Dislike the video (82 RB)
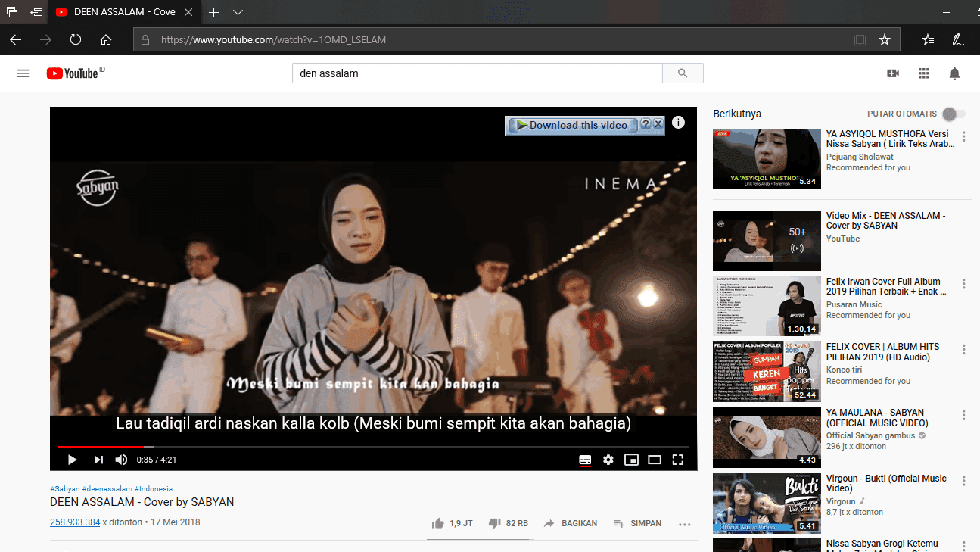 pyautogui.click(x=509, y=523)
